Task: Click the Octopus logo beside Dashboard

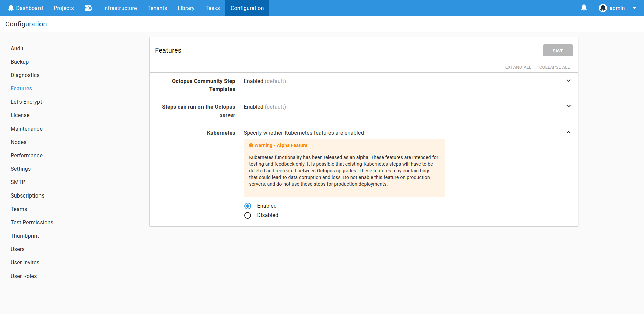Action: click(x=11, y=8)
